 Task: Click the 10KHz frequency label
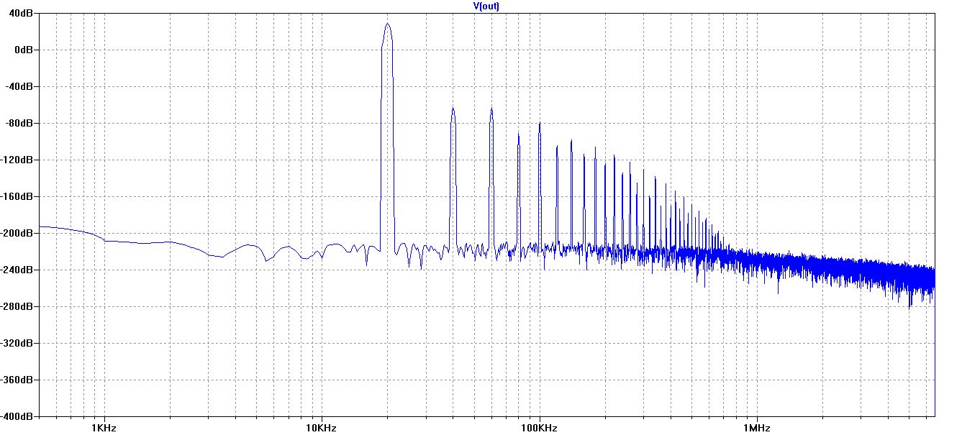[321, 428]
